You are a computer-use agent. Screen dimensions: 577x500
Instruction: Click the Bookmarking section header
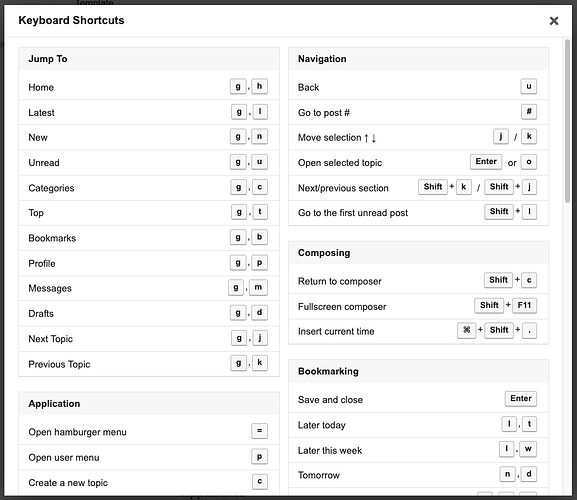pyautogui.click(x=418, y=371)
